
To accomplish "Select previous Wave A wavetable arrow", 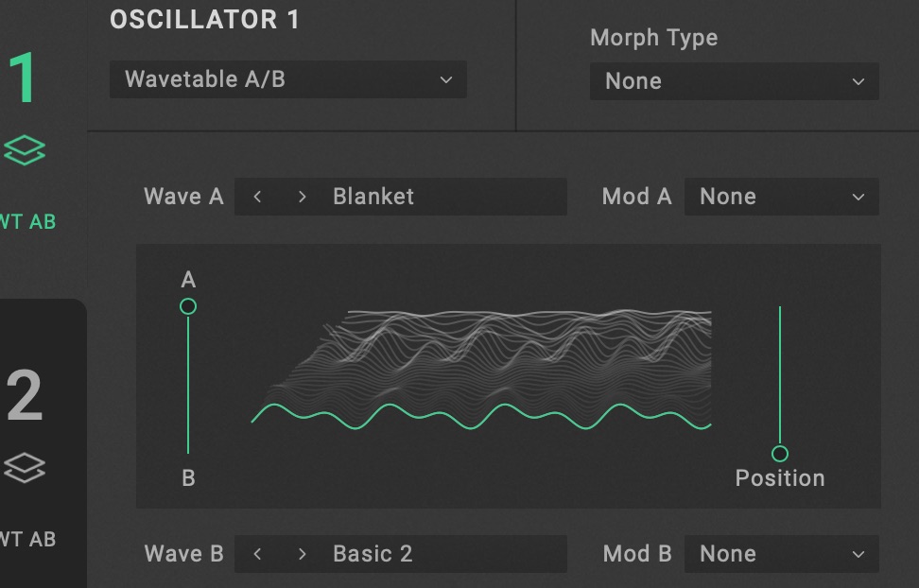I will 257,197.
